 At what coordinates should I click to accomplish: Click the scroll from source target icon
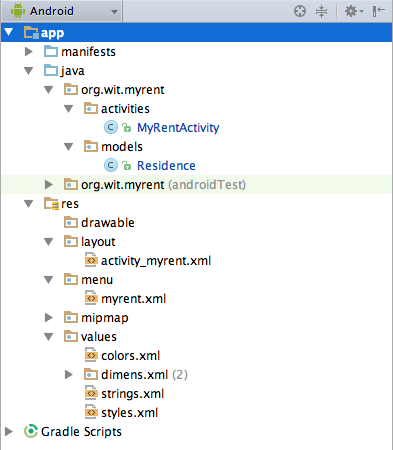[300, 11]
